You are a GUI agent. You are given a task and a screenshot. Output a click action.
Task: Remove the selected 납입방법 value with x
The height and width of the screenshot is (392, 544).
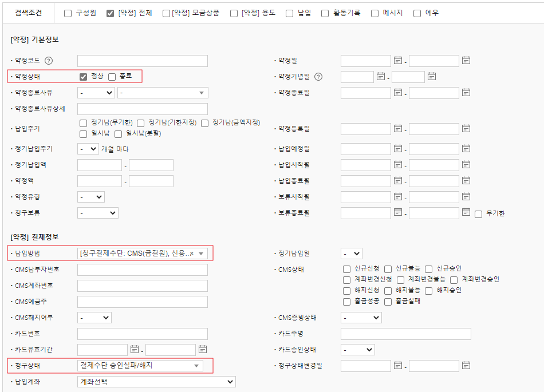[x=192, y=254]
